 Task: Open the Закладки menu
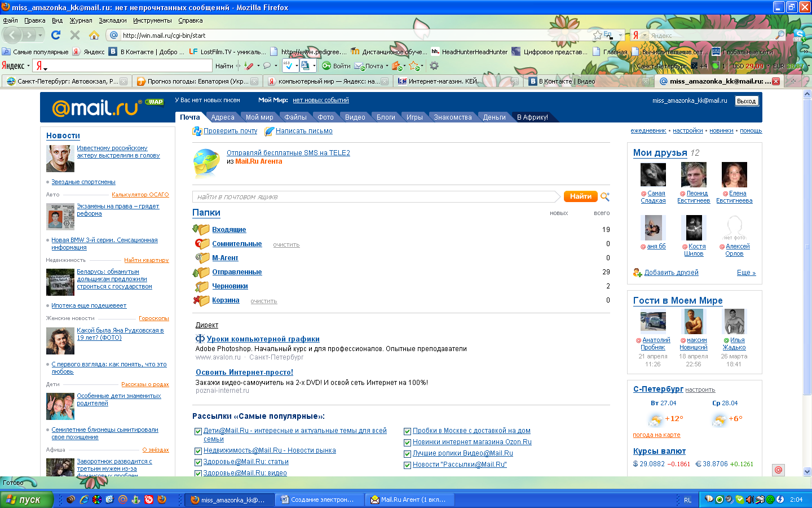tap(113, 20)
